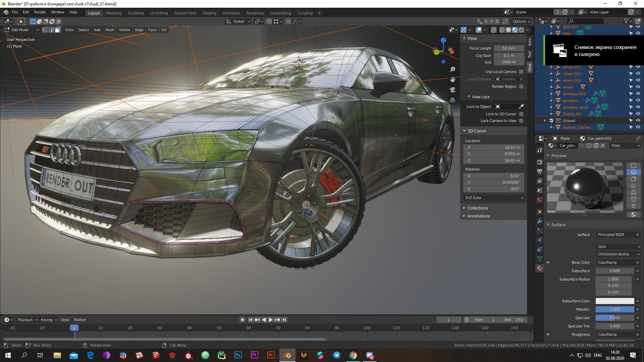Open Particles properties tab icon
Image resolution: width=644 pixels, height=362 pixels.
[539, 231]
